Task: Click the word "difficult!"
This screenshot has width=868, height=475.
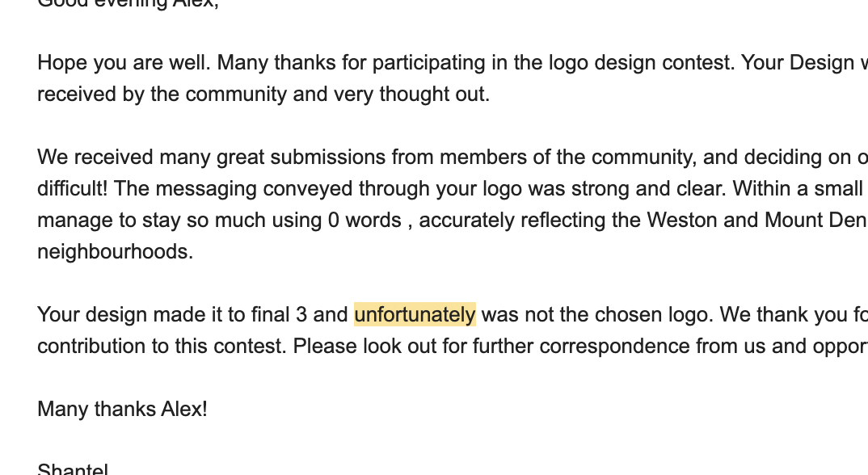Action: point(73,188)
